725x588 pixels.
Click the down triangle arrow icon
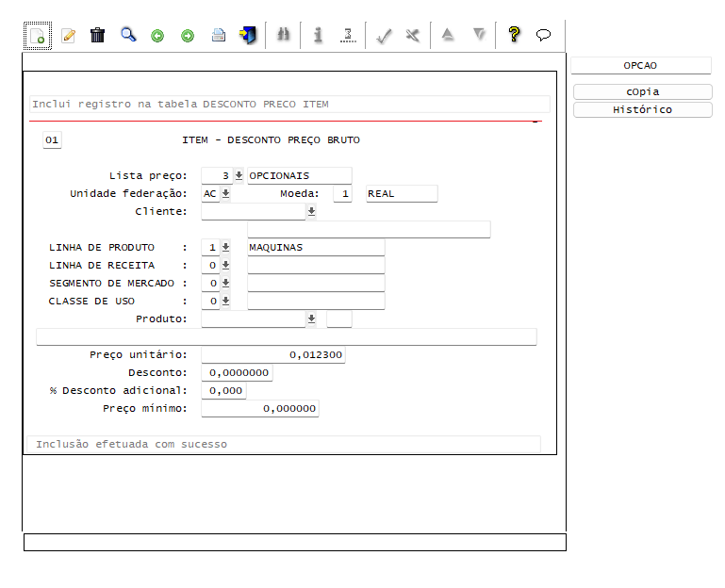tap(479, 35)
